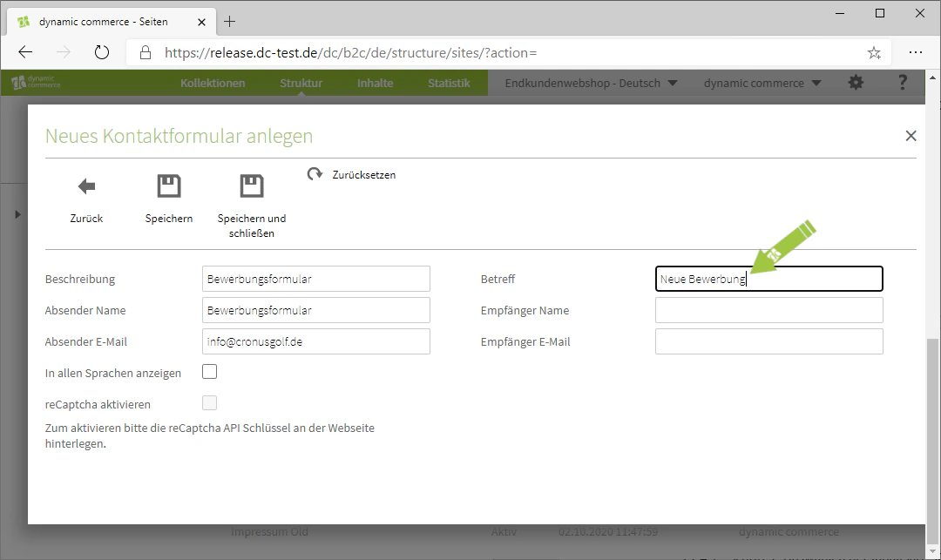Click the Zurück label
Image resolution: width=941 pixels, height=560 pixels.
(x=86, y=219)
